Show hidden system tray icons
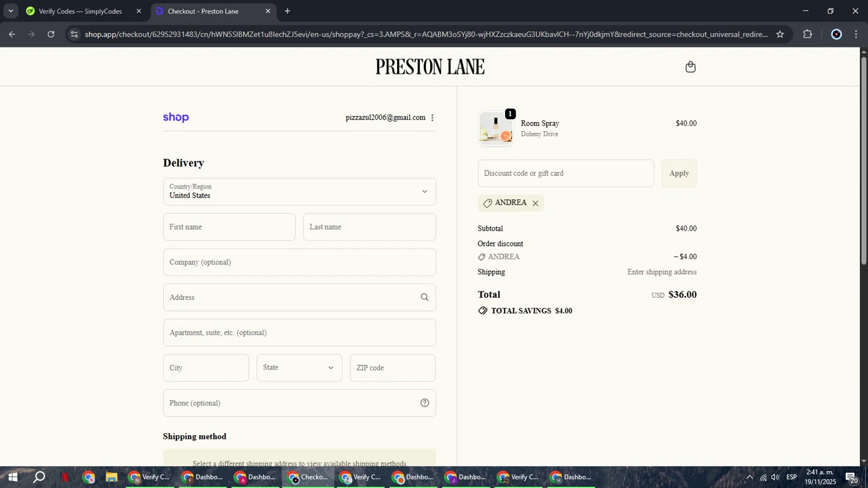Image resolution: width=868 pixels, height=488 pixels. click(x=749, y=478)
